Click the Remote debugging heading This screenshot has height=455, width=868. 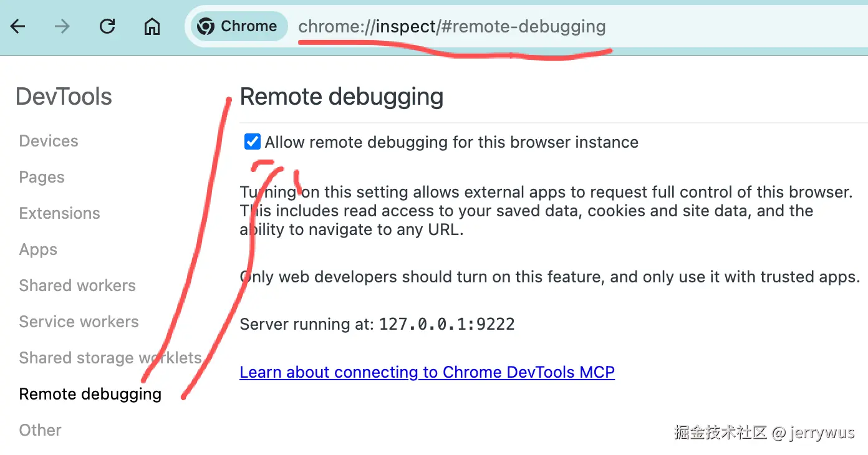[x=341, y=97]
